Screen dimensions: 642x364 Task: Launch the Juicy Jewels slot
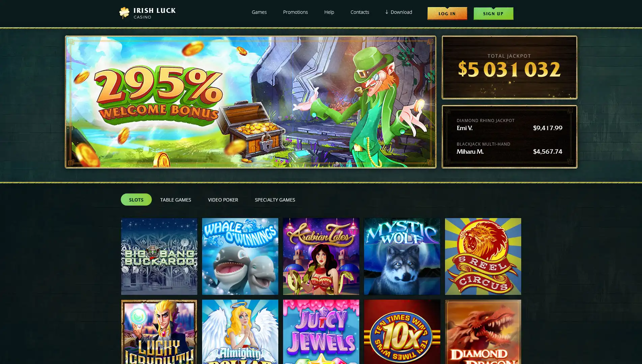click(321, 332)
